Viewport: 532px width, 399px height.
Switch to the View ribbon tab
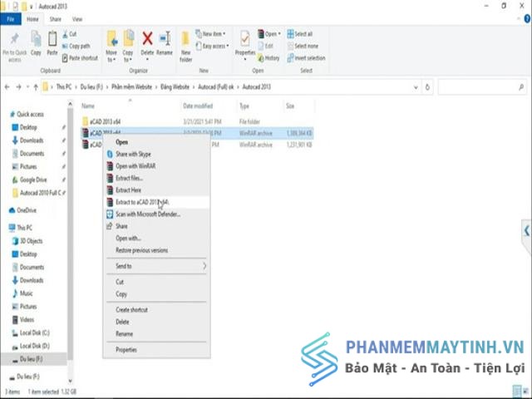77,19
